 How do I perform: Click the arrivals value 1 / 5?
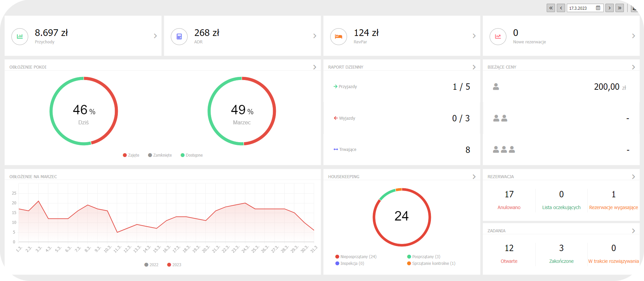(x=461, y=87)
